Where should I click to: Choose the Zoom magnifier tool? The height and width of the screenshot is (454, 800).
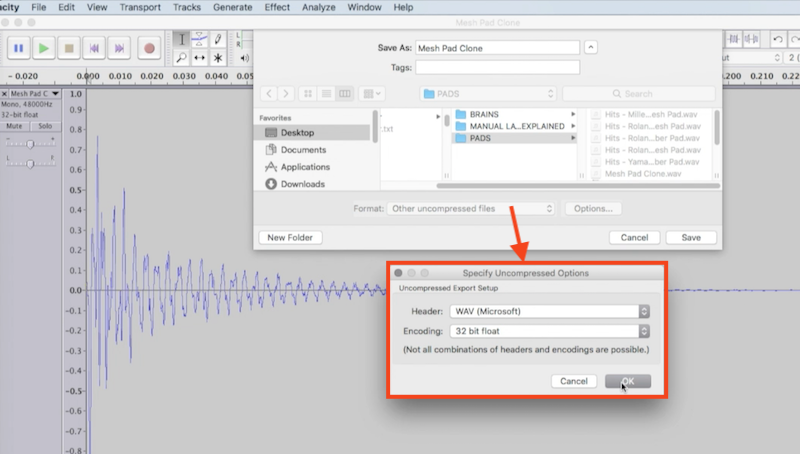181,58
